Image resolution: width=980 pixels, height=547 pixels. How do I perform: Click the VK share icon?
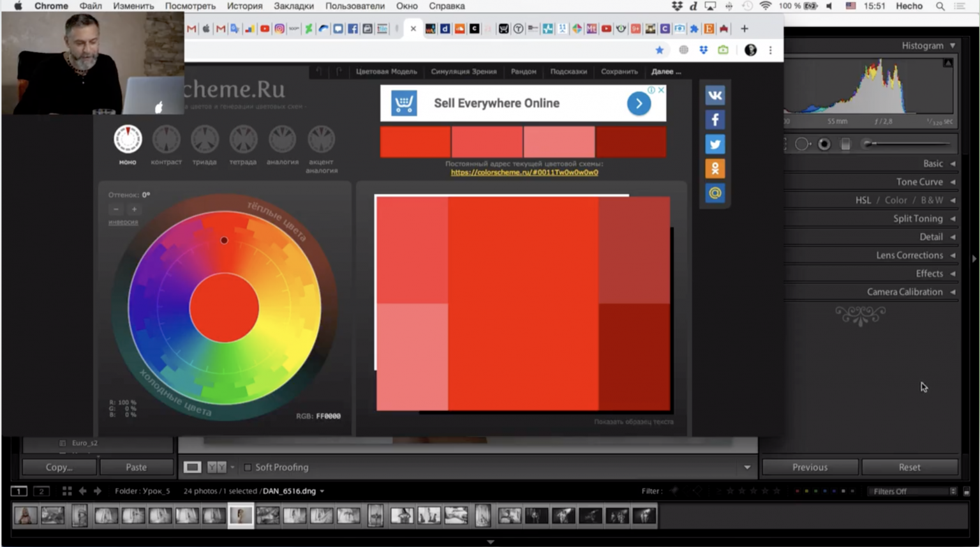pyautogui.click(x=715, y=95)
